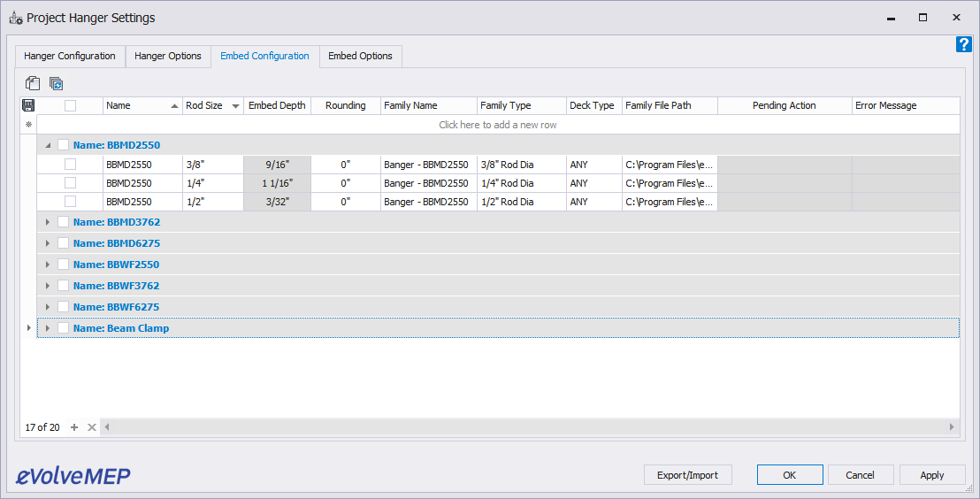
Task: Toggle the select-all checkbox in header
Action: click(x=70, y=105)
